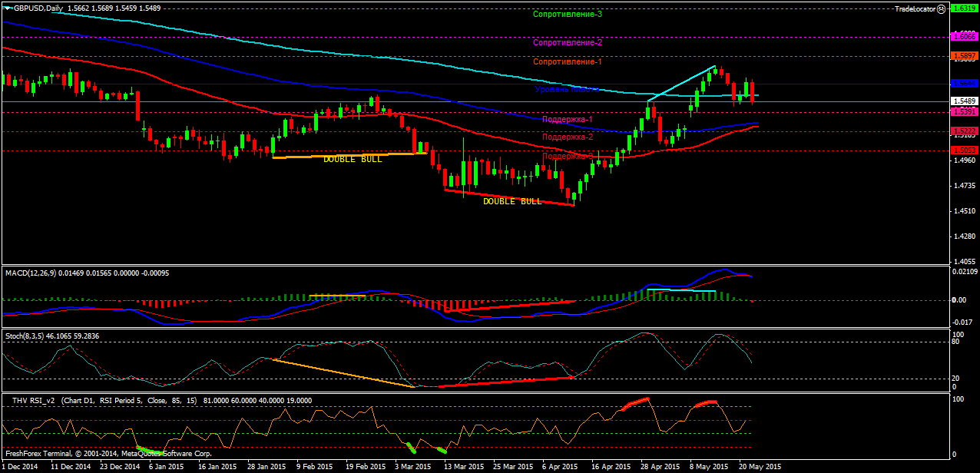Click the 20 May 2015 date label
The height and width of the screenshot is (473, 980).
[x=760, y=466]
